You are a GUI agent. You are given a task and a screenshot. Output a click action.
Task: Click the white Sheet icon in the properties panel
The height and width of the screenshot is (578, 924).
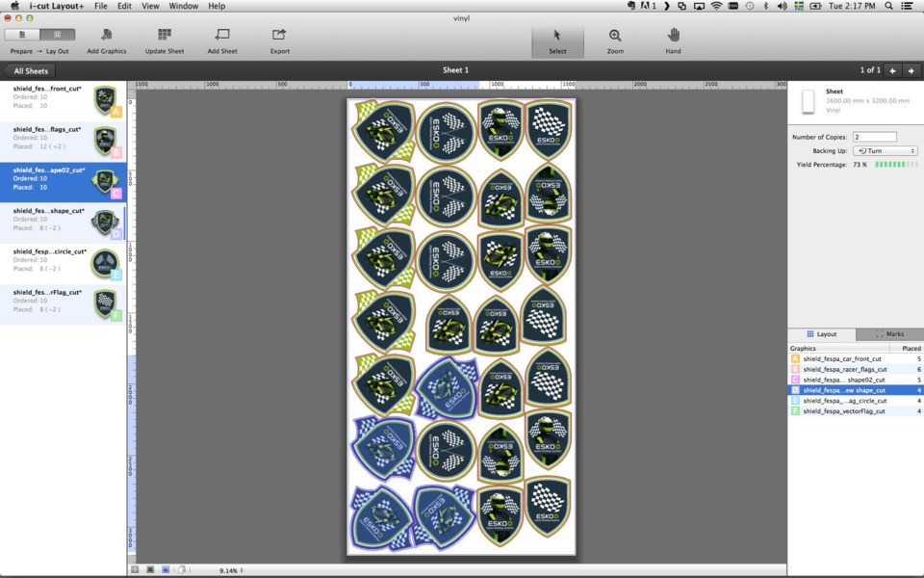[808, 101]
